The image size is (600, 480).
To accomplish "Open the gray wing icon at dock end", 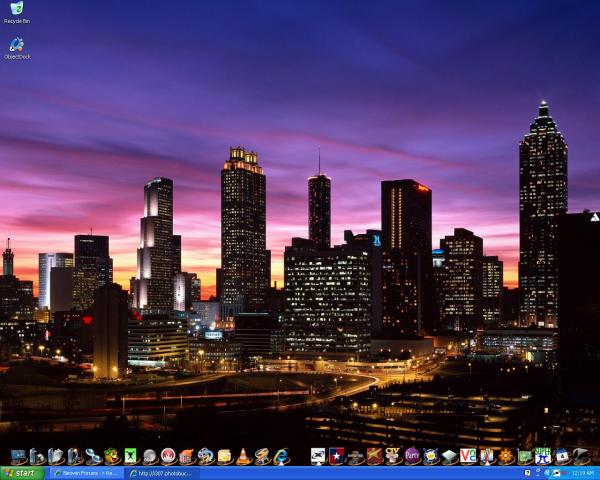I will click(580, 456).
